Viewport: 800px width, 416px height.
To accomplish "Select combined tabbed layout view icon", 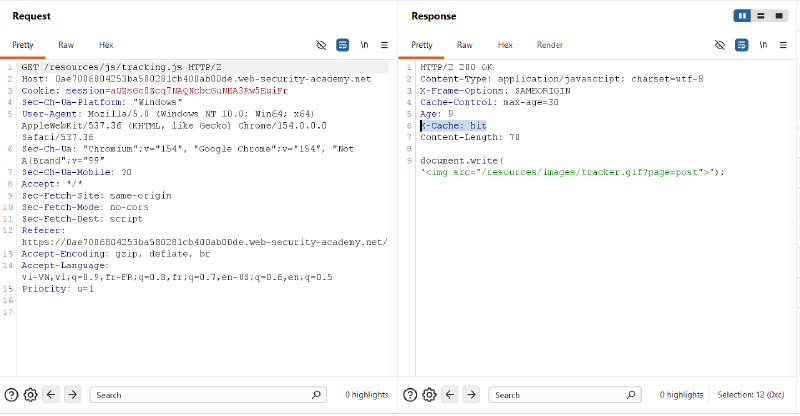I will point(779,16).
